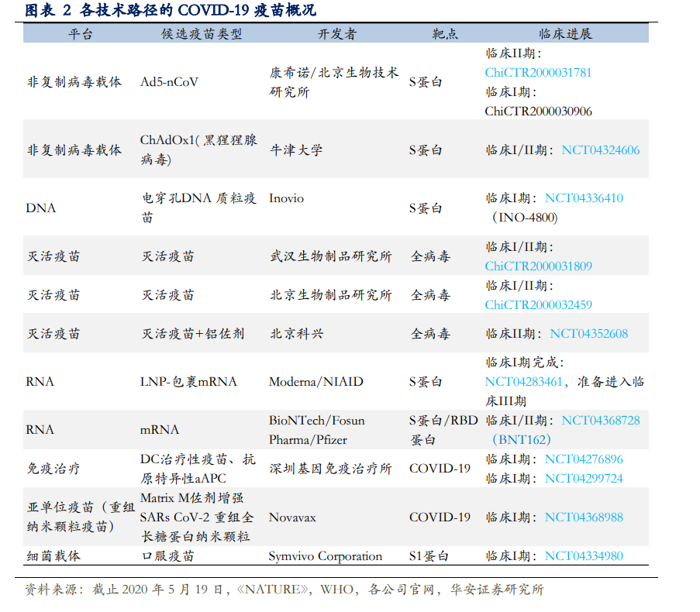700x612 pixels.
Task: Select the ChiCTR2000030906 trial number text
Action: (539, 111)
